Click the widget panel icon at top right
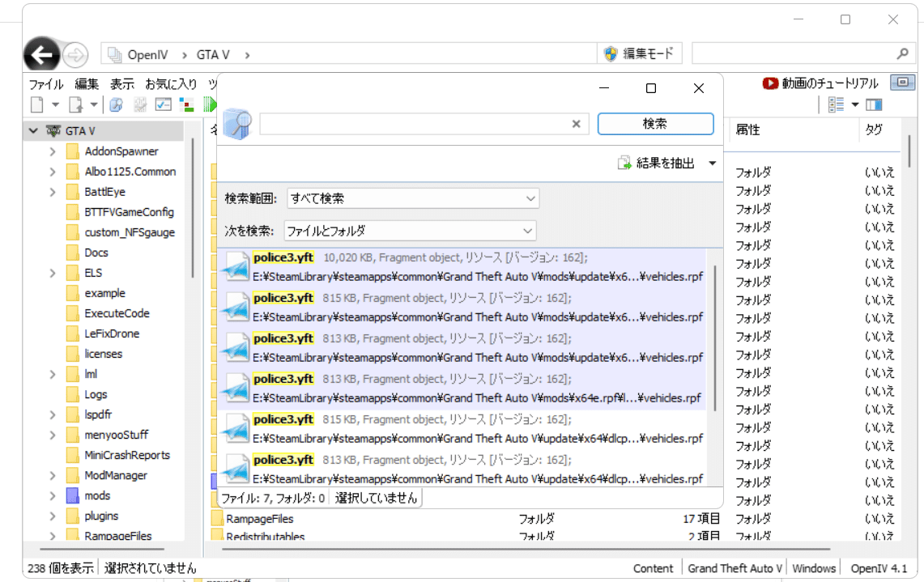The height and width of the screenshot is (582, 924). pos(902,83)
